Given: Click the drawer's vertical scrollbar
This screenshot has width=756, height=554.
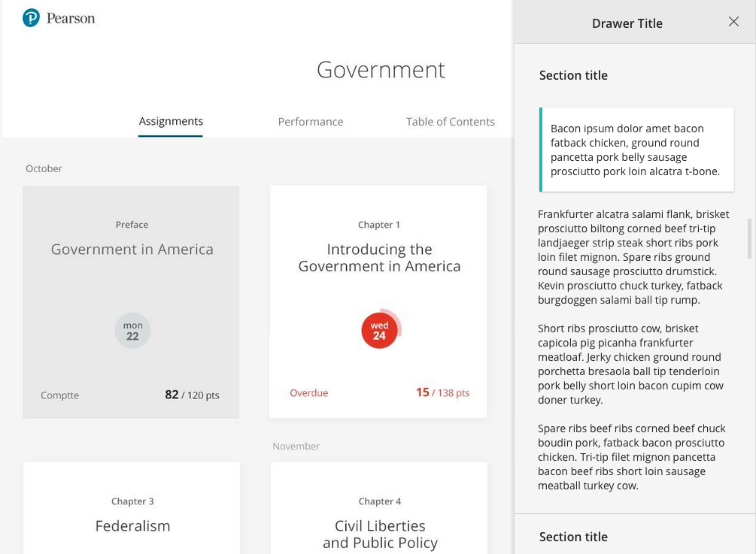Looking at the screenshot, I should [x=749, y=238].
